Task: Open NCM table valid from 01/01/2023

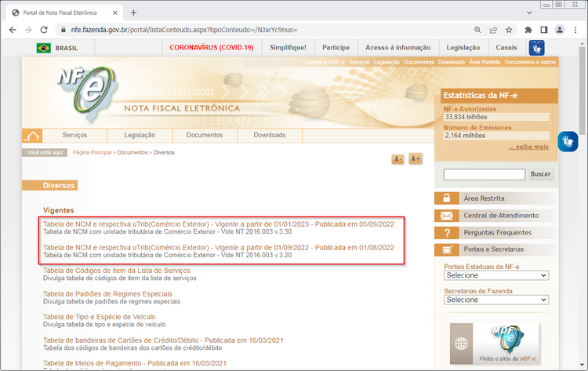Action: (x=219, y=224)
